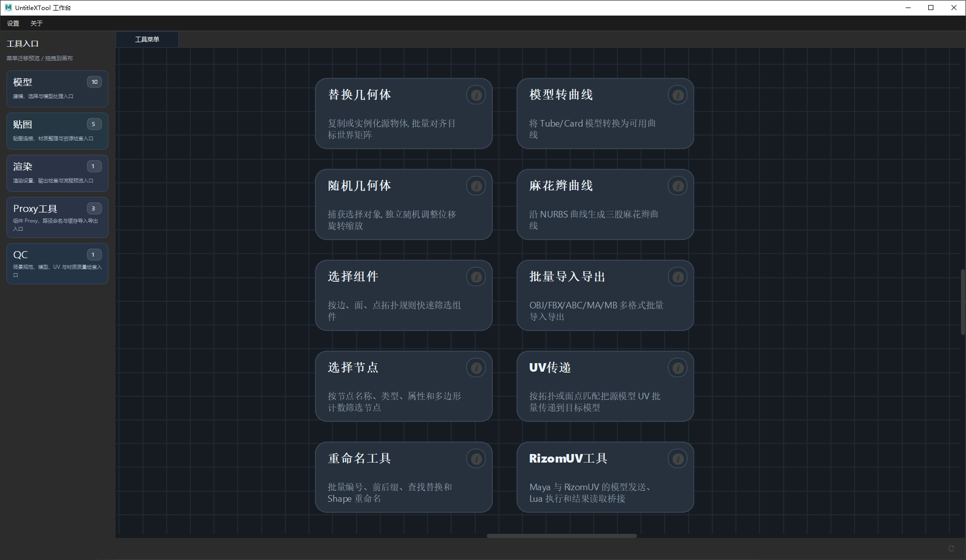966x560 pixels.
Task: Select the QC category in sidebar
Action: click(x=57, y=263)
